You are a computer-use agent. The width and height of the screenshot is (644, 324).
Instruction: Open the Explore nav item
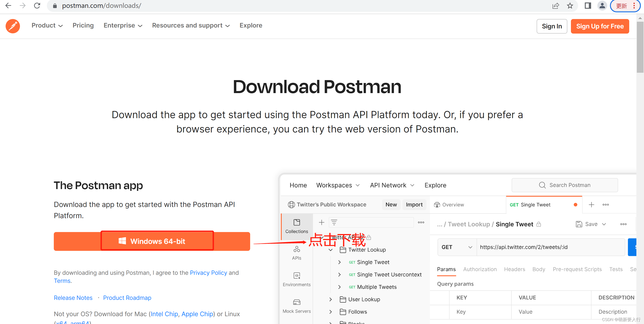coord(251,26)
